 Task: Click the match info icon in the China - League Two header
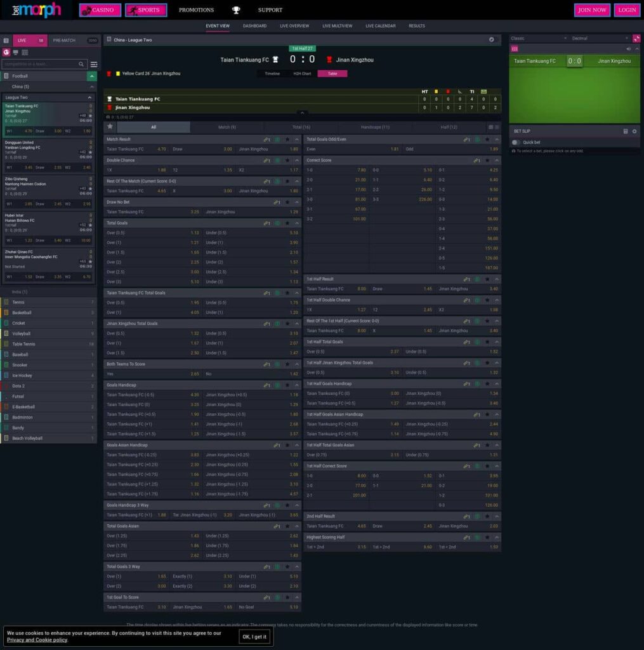coord(492,40)
